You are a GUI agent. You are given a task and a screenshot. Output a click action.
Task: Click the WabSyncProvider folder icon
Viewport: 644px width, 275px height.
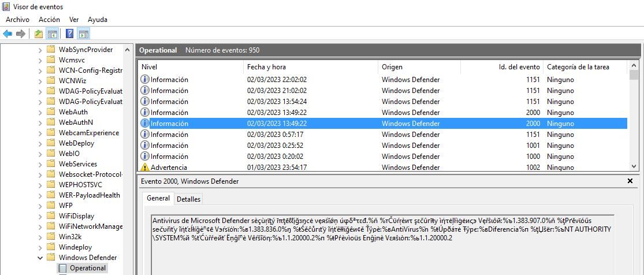tap(50, 49)
